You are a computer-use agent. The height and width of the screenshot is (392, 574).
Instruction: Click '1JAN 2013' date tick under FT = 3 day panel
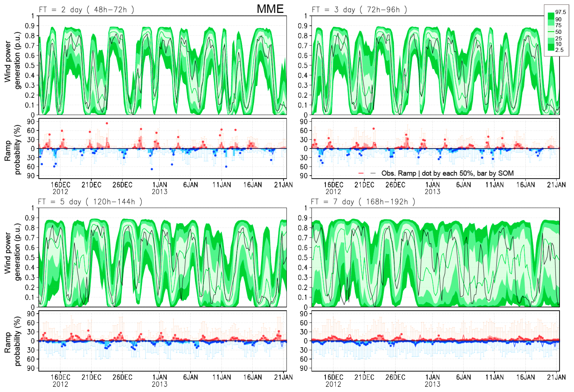tap(432, 188)
